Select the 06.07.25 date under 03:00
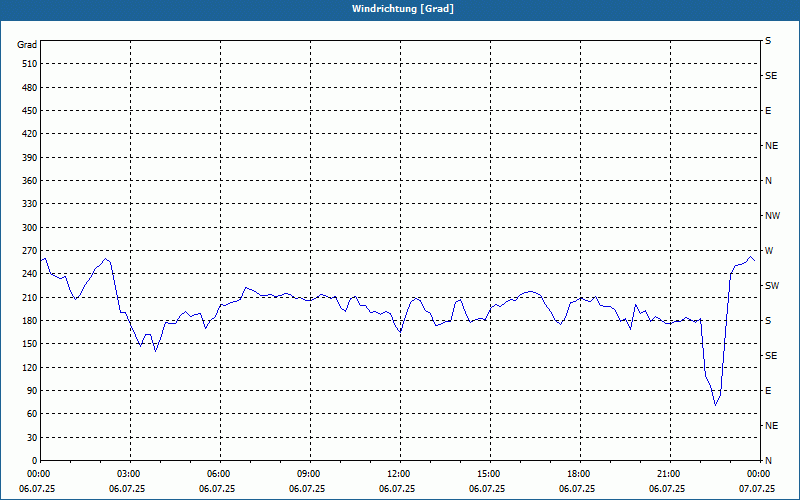 [x=127, y=489]
